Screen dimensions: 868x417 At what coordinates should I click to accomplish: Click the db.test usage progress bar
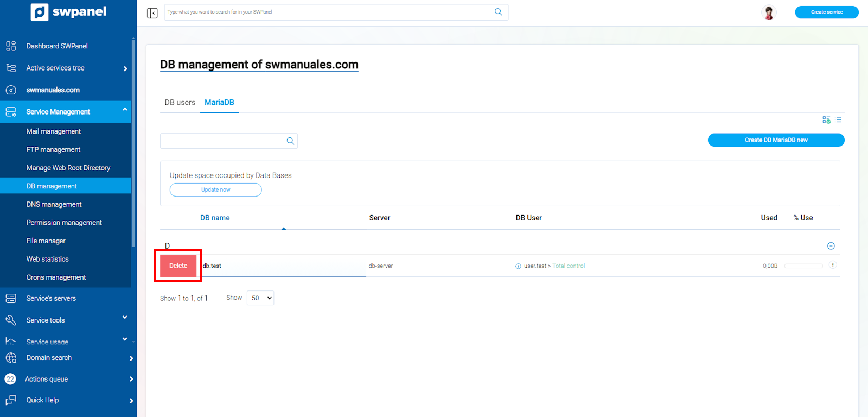pyautogui.click(x=803, y=266)
